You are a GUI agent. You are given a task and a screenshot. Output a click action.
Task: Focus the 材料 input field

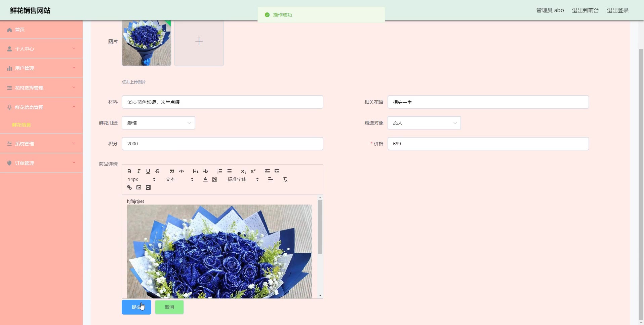[223, 102]
